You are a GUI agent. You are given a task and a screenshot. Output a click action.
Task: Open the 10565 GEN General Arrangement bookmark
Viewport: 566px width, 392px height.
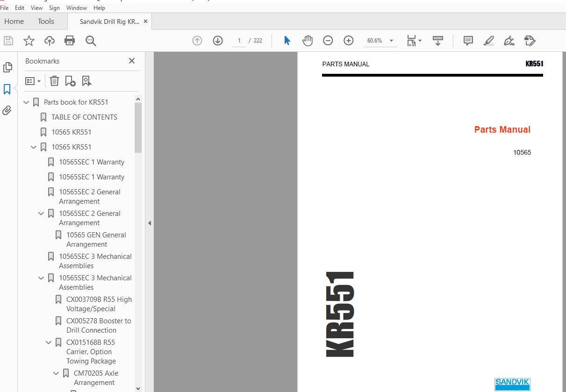click(x=96, y=240)
